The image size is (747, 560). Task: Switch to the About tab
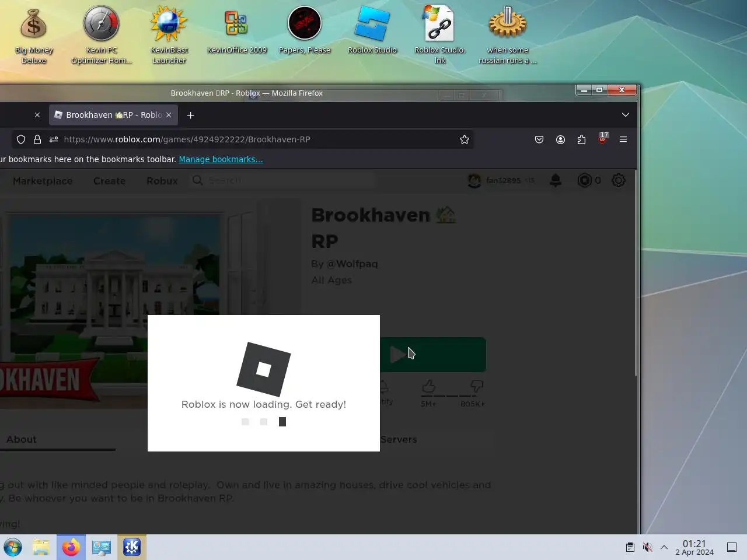[x=22, y=439]
